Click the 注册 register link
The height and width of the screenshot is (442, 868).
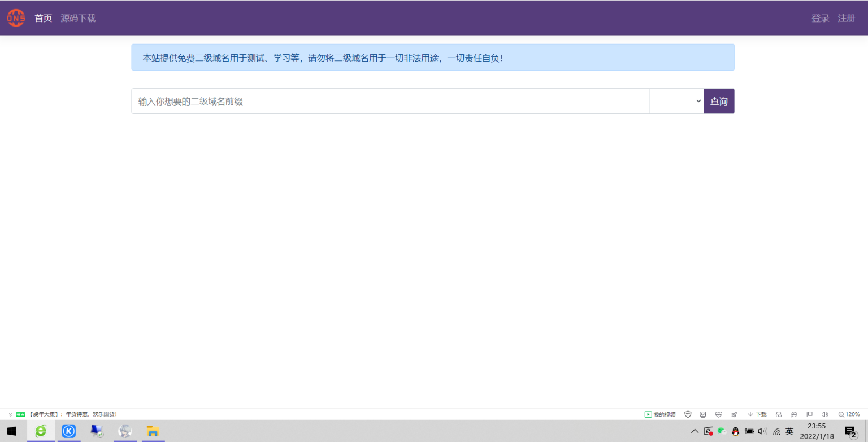tap(846, 18)
